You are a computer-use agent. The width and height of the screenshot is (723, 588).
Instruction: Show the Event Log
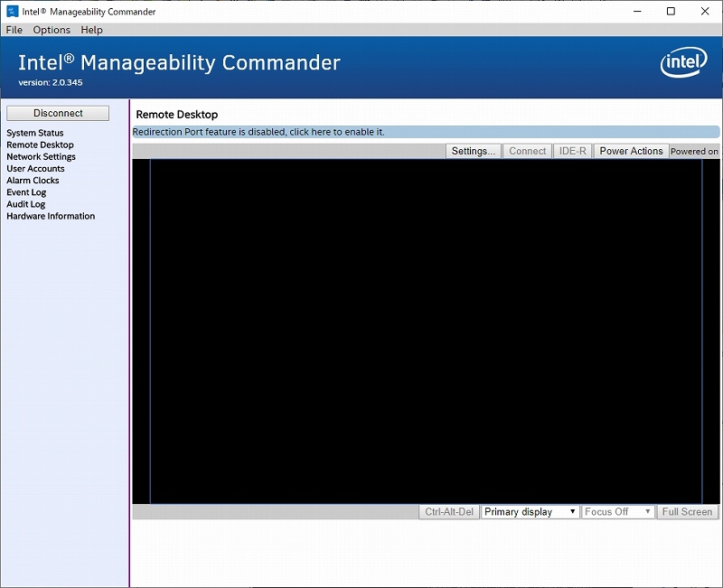(26, 192)
